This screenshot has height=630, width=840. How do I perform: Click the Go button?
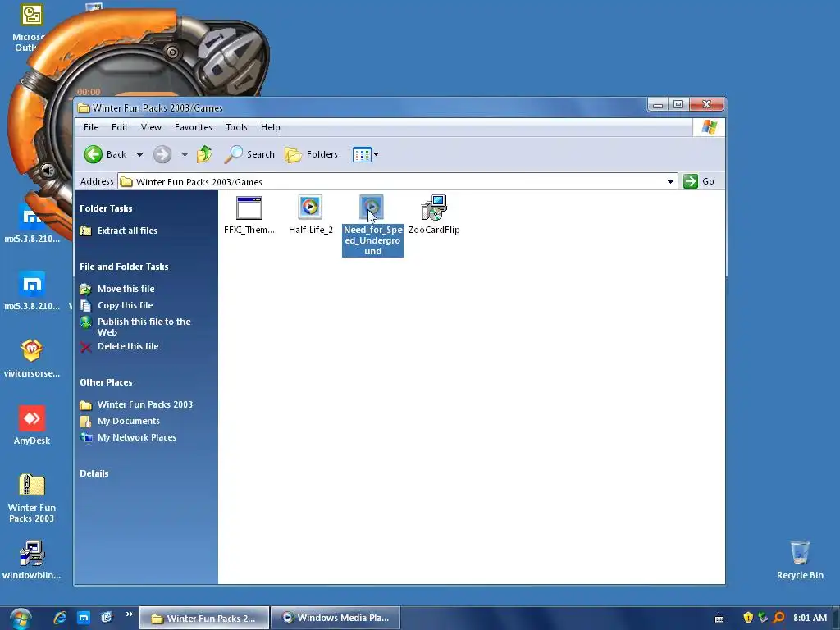[x=699, y=181]
